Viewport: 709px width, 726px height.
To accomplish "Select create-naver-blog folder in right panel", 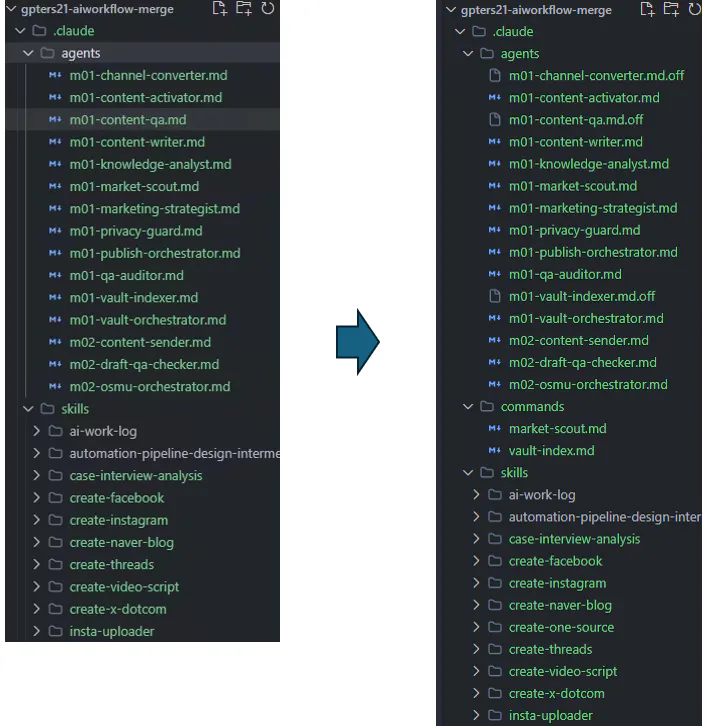I will coord(560,605).
